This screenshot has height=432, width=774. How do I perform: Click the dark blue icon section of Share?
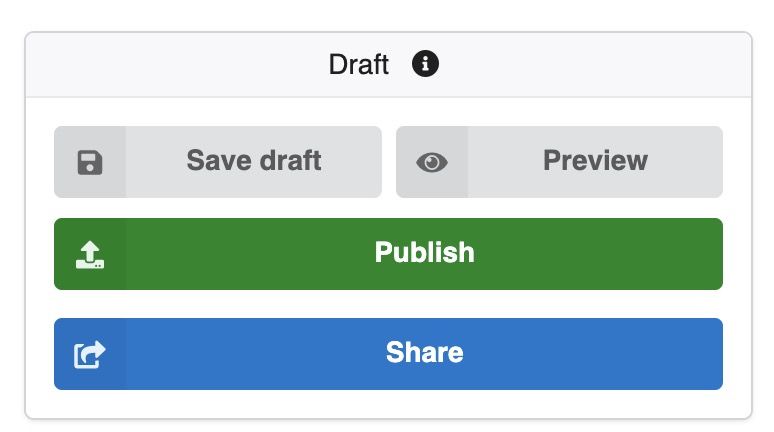(90, 354)
